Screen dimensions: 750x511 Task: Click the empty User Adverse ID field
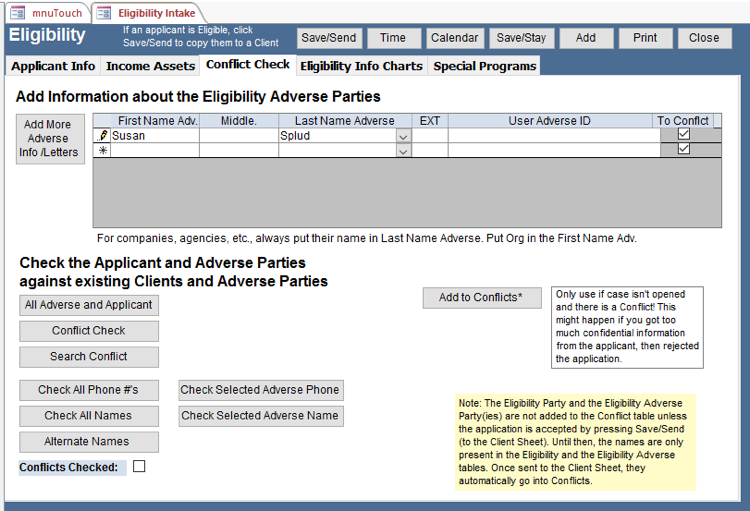pyautogui.click(x=553, y=135)
